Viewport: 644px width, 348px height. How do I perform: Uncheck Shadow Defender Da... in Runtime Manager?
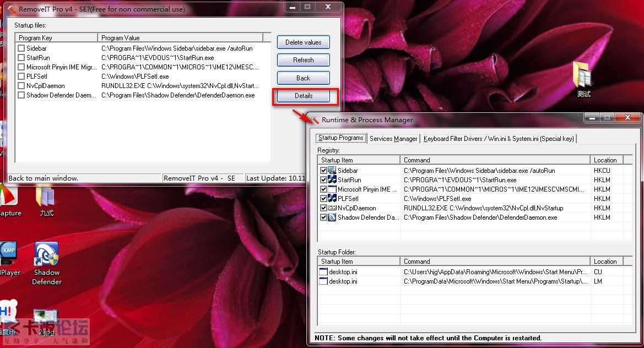pyautogui.click(x=323, y=218)
